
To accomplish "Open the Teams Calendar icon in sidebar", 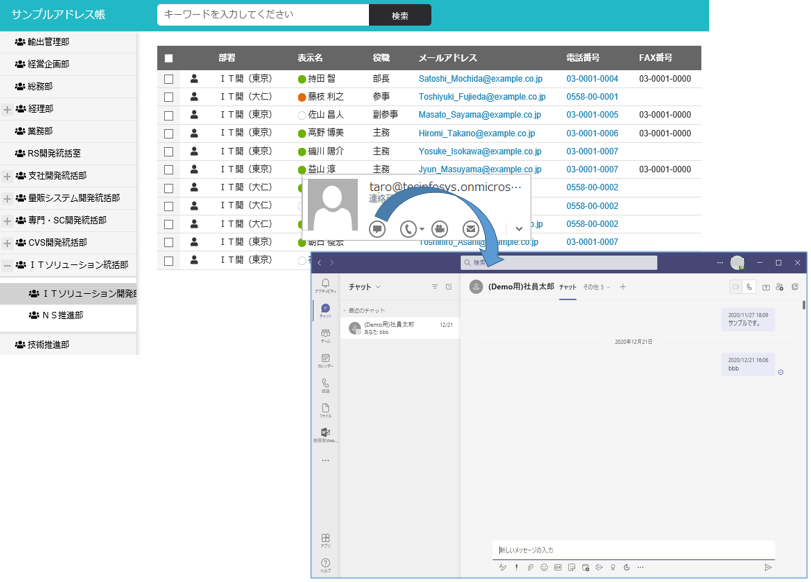I will coord(325,360).
